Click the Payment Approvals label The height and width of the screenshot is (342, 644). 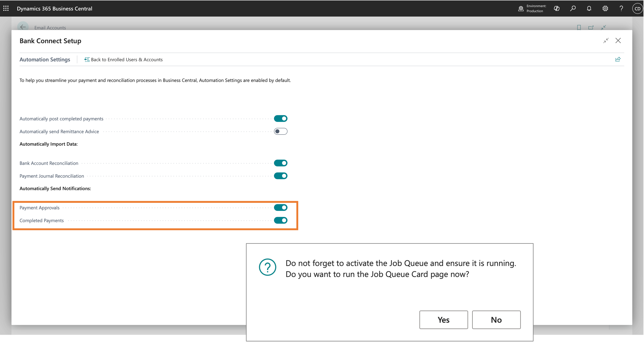(x=40, y=208)
